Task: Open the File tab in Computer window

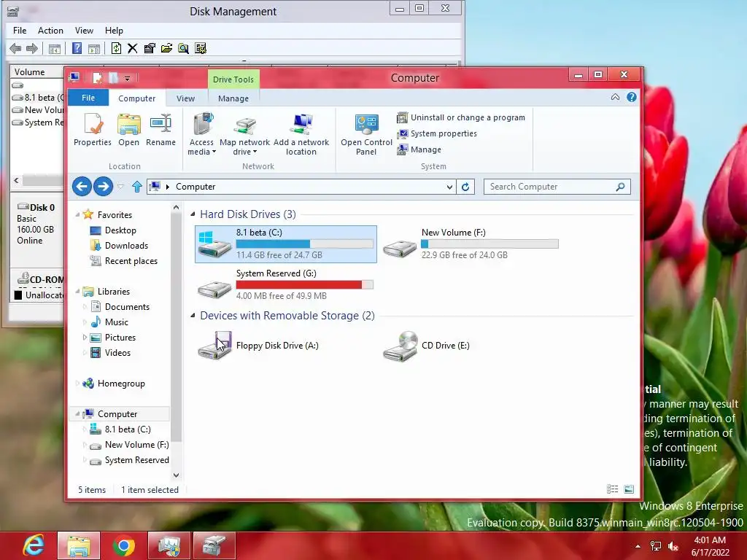Action: (88, 98)
